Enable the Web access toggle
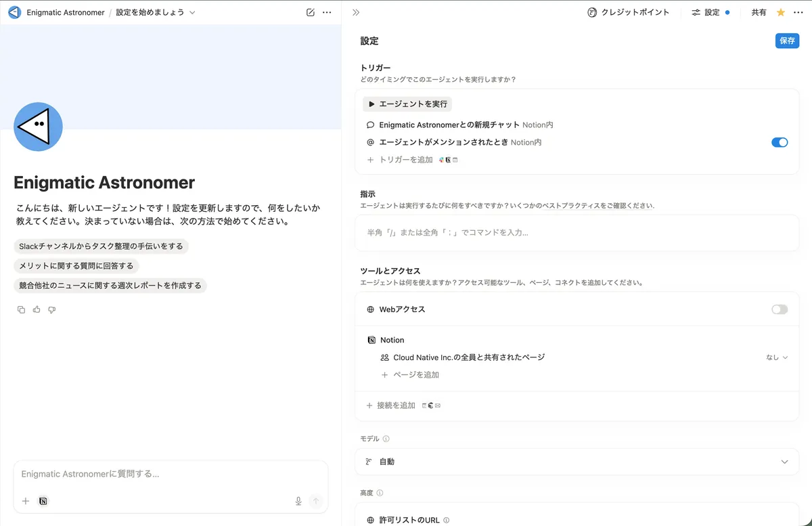Screen dimensions: 812x526 click(x=780, y=309)
